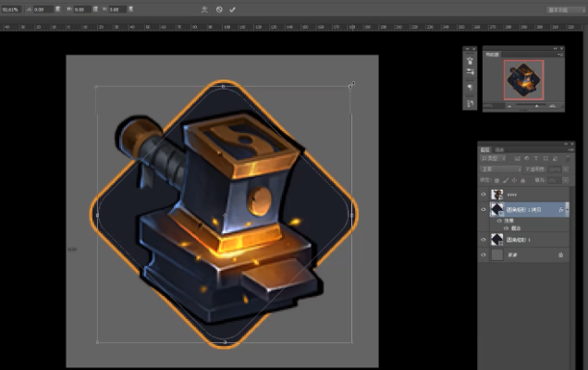Image resolution: width=588 pixels, height=370 pixels.
Task: Cancel transform with the circle-slash icon
Action: coord(219,9)
